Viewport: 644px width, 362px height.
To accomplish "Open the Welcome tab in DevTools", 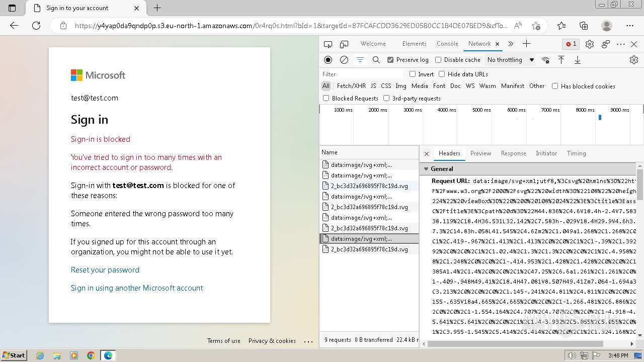I will pyautogui.click(x=373, y=44).
